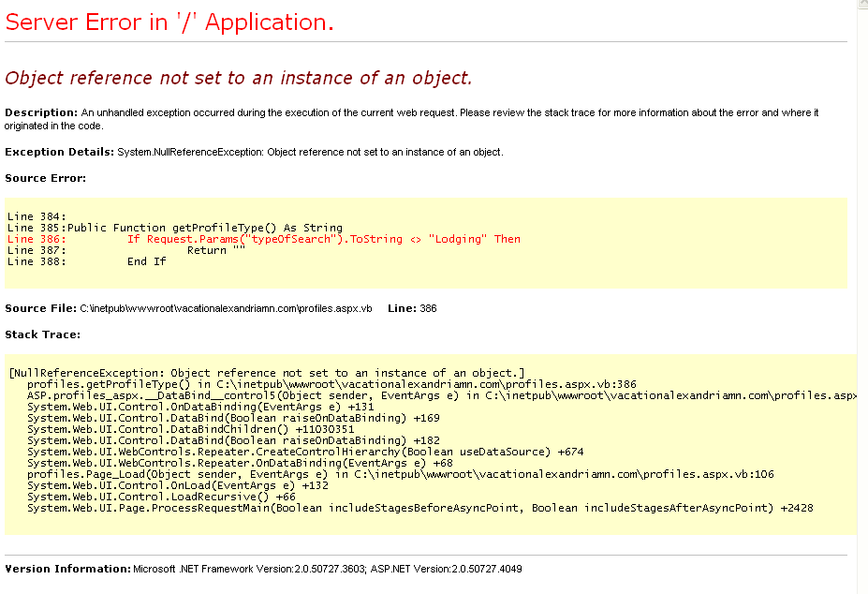Screen dimensions: 868x594
Task: Click the 'Control.OnLoad(EventArgs e) +132' line
Action: pyautogui.click(x=178, y=485)
